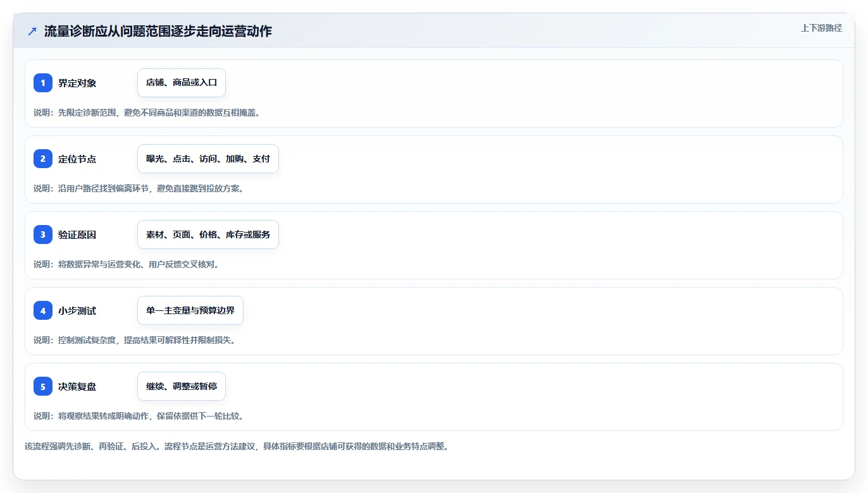Click the note starting 将观察结果转成明确动作
This screenshot has width=868, height=493.
click(x=139, y=416)
